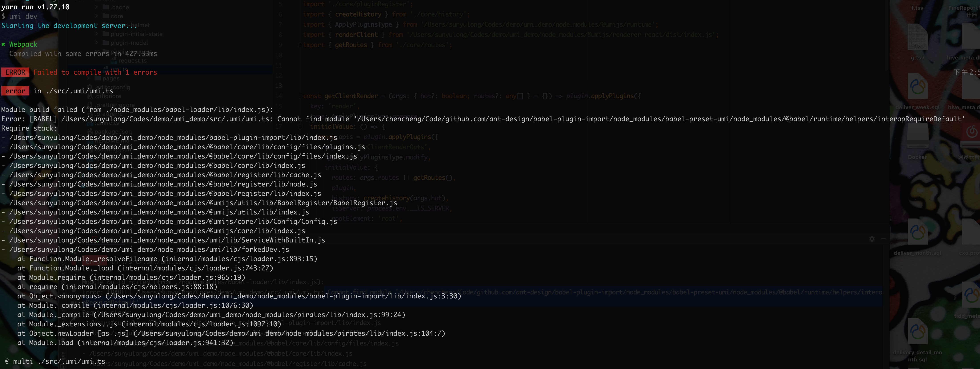Click stack path ending register/lib/node.js
The height and width of the screenshot is (369, 980).
[x=159, y=184]
